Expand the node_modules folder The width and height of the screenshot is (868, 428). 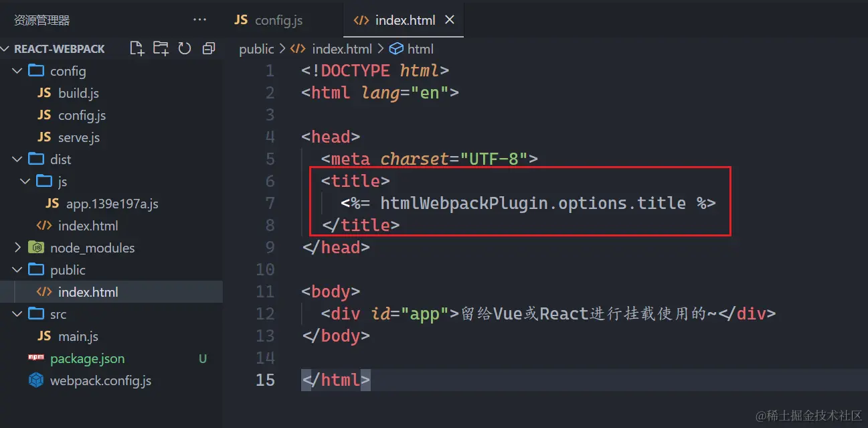pyautogui.click(x=17, y=248)
